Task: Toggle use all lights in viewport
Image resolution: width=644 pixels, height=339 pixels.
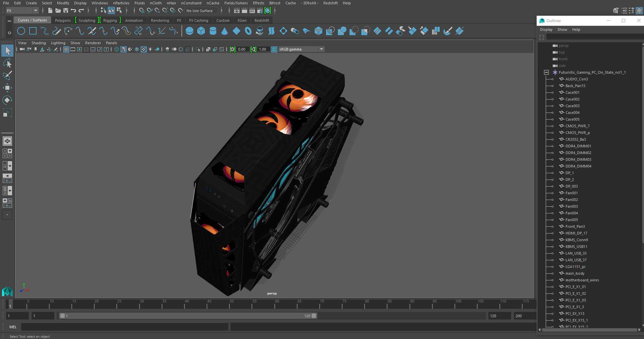Action: point(150,49)
